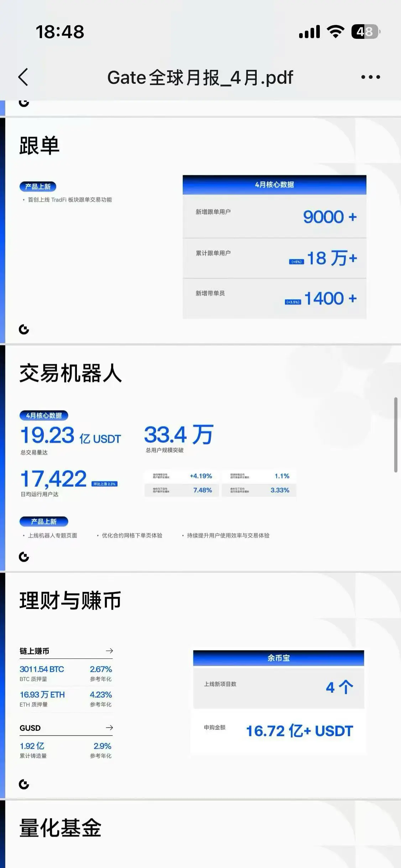Tap the ETH 质押量 caption
The width and height of the screenshot is (401, 868).
[33, 704]
